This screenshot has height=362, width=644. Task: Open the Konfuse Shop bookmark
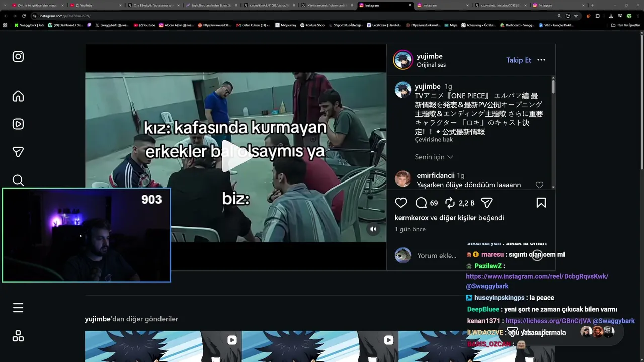(312, 25)
